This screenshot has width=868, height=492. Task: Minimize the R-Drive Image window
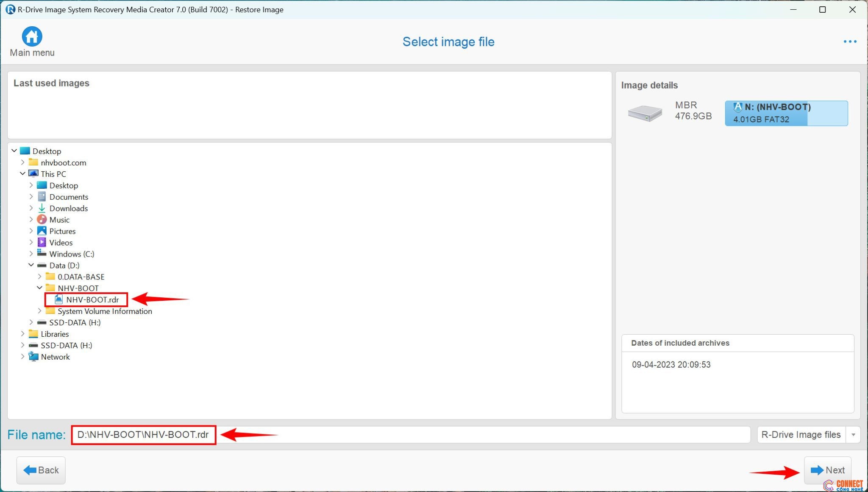point(793,9)
